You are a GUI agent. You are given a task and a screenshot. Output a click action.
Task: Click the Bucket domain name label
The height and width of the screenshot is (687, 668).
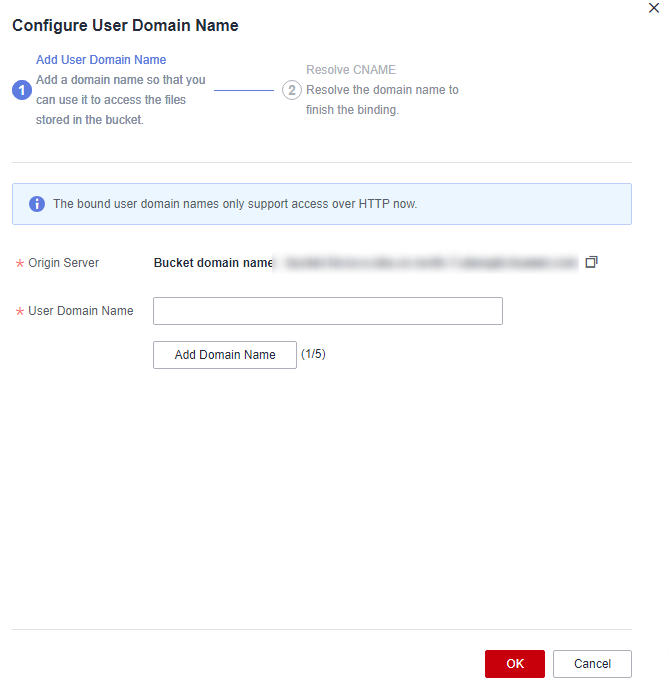pyautogui.click(x=213, y=262)
